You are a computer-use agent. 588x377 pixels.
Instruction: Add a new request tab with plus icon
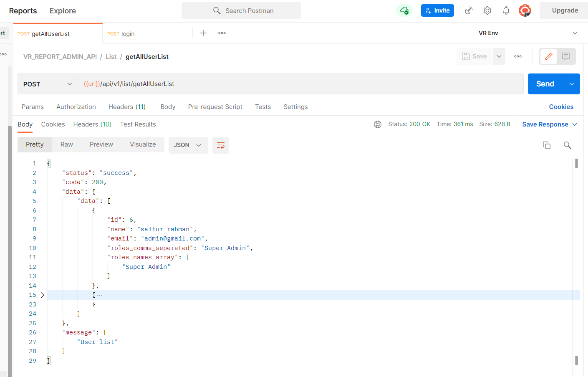(x=203, y=33)
